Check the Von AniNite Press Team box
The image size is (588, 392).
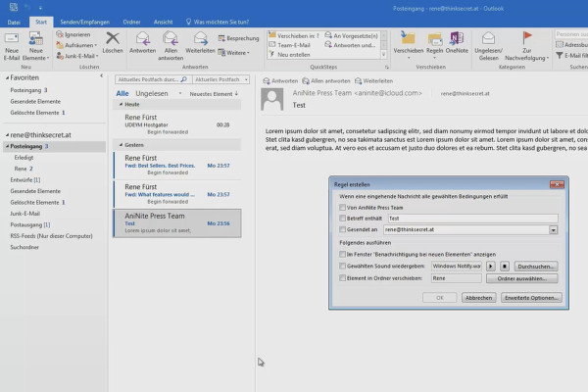tap(342, 208)
